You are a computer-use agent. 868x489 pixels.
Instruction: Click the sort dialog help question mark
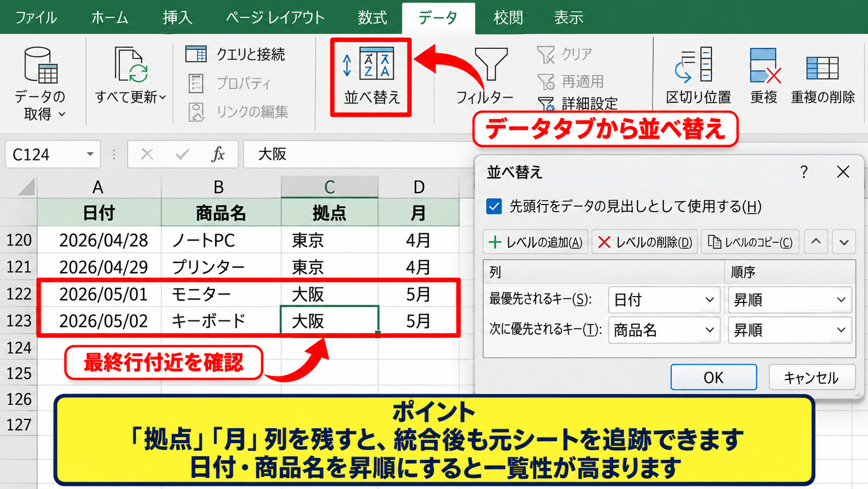[x=804, y=172]
